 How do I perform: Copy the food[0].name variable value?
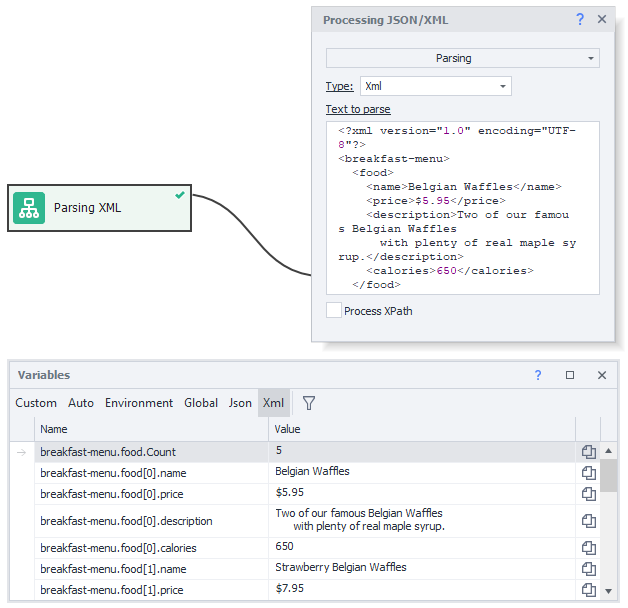point(589,473)
